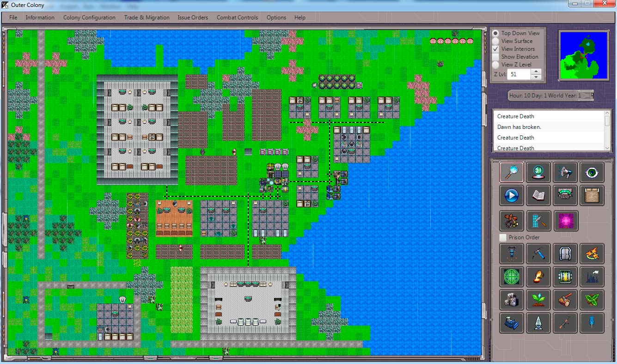The height and width of the screenshot is (364, 617).
Task: Click the megaphone announcement icon
Action: [565, 172]
